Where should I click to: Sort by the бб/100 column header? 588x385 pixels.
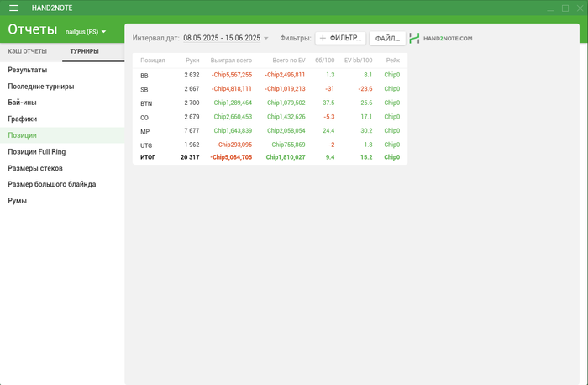tap(325, 61)
